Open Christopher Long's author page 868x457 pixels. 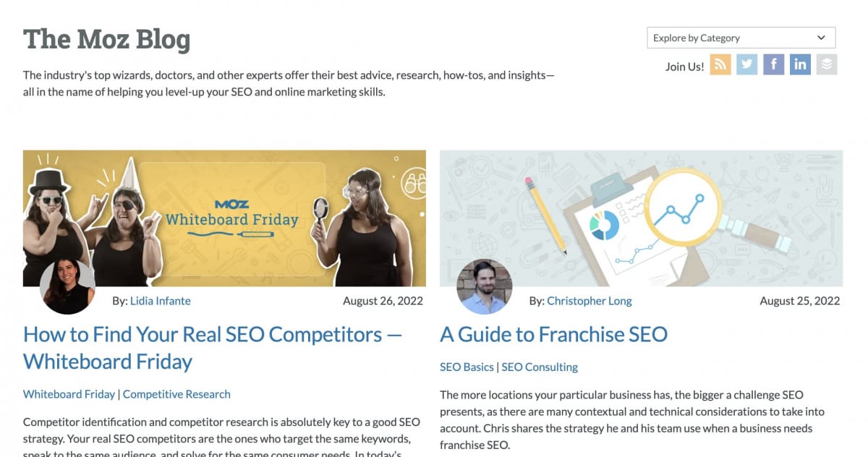590,301
